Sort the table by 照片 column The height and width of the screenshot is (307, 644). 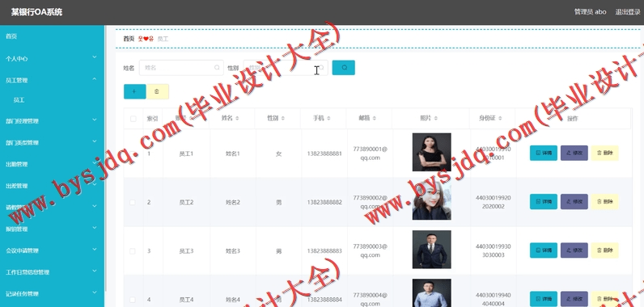435,119
